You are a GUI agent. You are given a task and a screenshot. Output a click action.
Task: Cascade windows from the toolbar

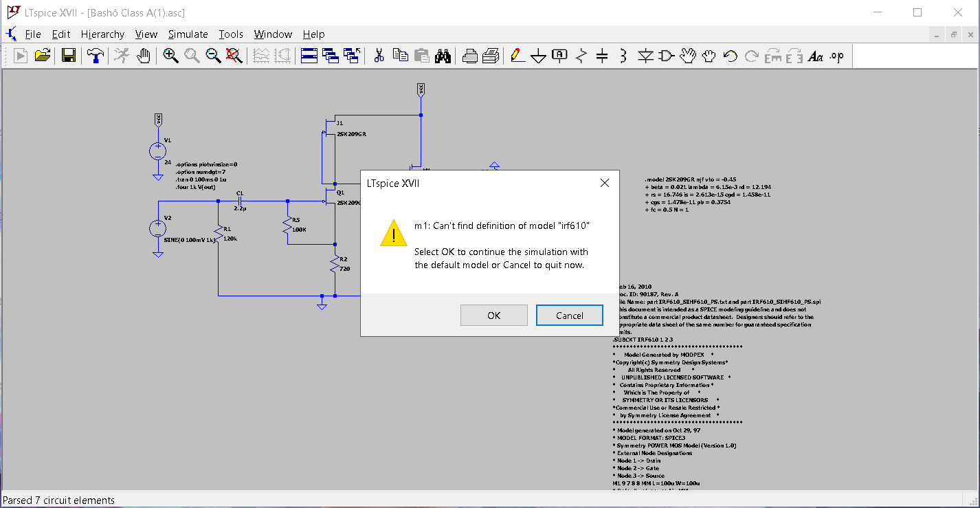pos(331,56)
